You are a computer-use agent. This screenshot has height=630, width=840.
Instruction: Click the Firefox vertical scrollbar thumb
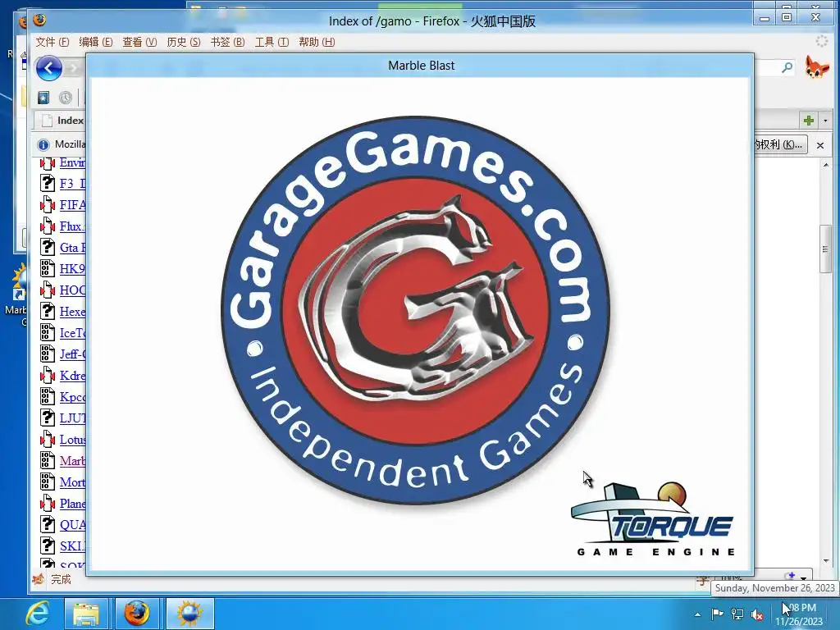click(x=825, y=249)
